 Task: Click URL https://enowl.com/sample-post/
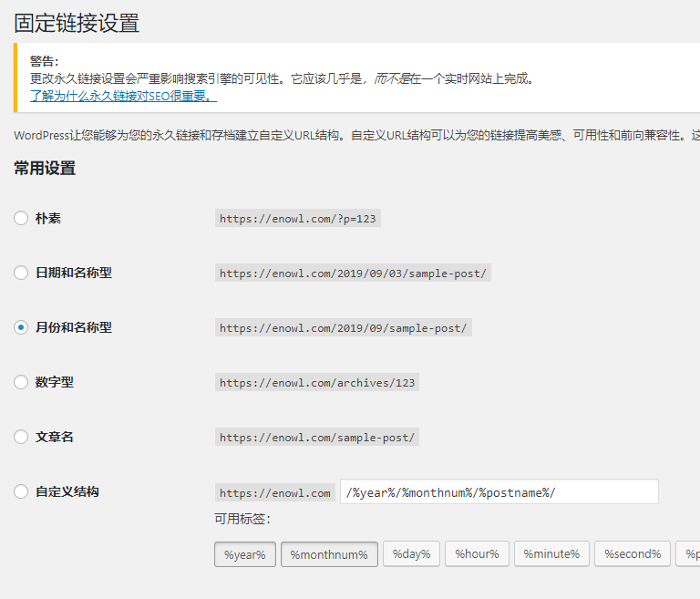click(x=317, y=438)
